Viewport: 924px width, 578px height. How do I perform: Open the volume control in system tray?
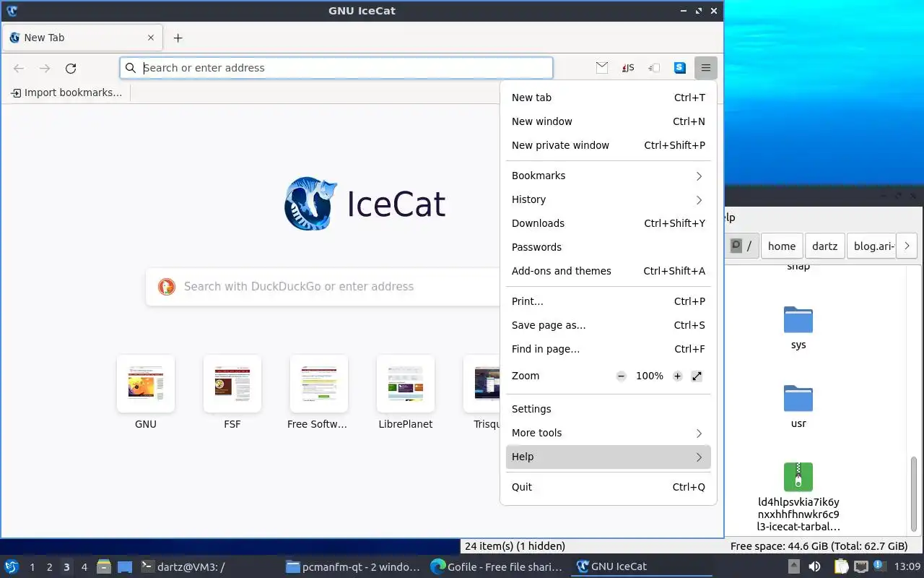tap(814, 566)
